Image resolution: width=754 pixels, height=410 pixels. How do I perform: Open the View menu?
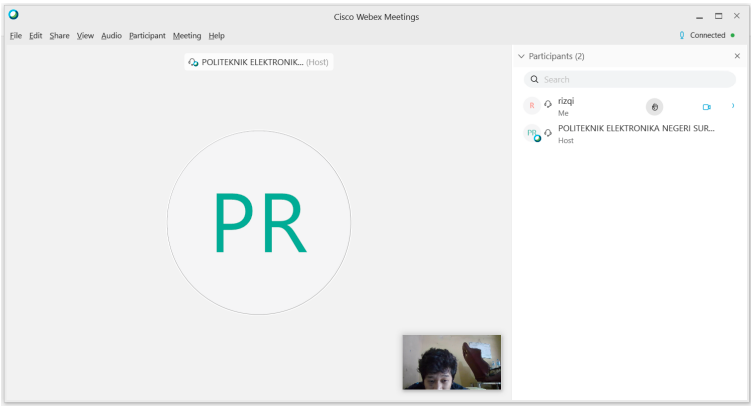tap(85, 36)
